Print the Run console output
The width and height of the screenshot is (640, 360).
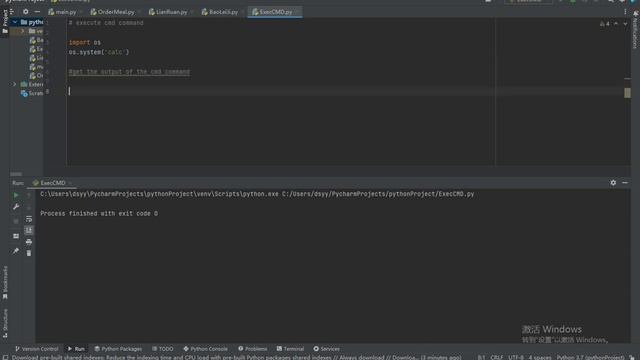click(29, 242)
